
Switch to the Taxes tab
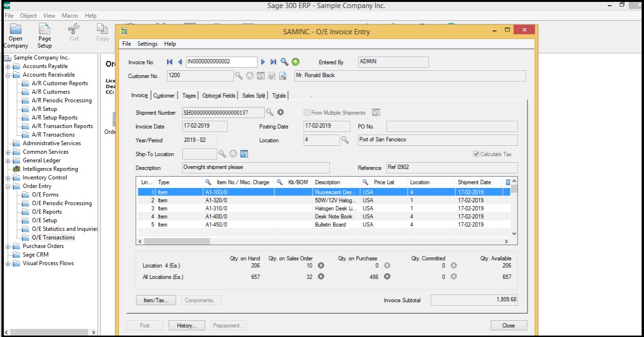[189, 96]
